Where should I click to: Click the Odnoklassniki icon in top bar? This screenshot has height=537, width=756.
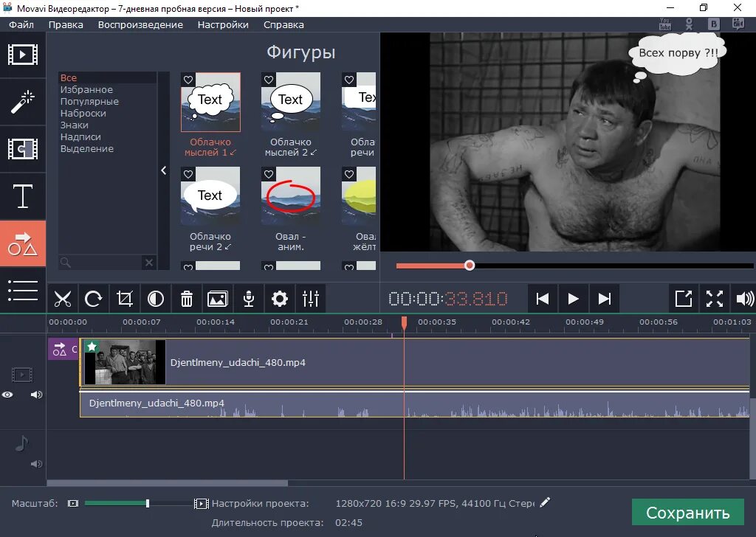689,24
